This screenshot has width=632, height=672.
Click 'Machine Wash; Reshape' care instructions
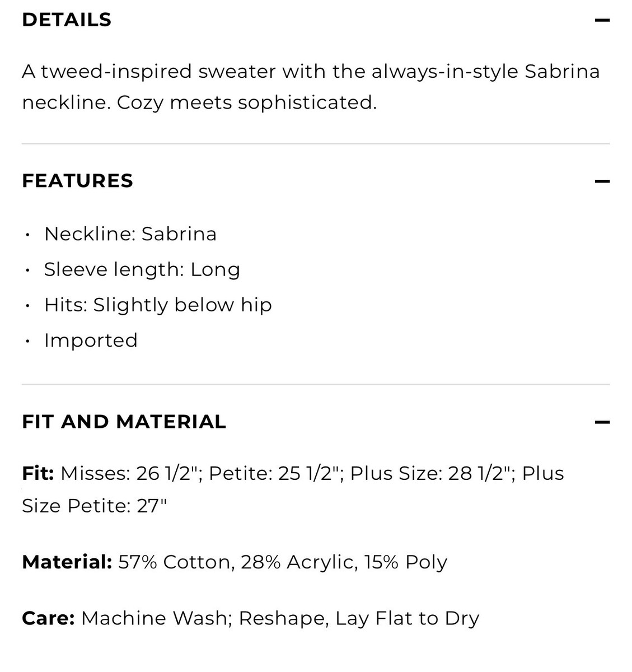click(204, 618)
